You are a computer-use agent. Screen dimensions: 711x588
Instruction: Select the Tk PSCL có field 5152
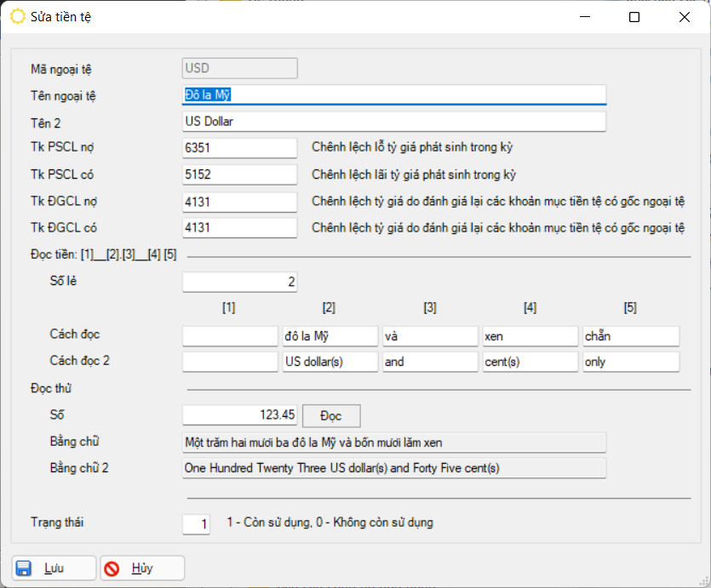[x=239, y=174]
